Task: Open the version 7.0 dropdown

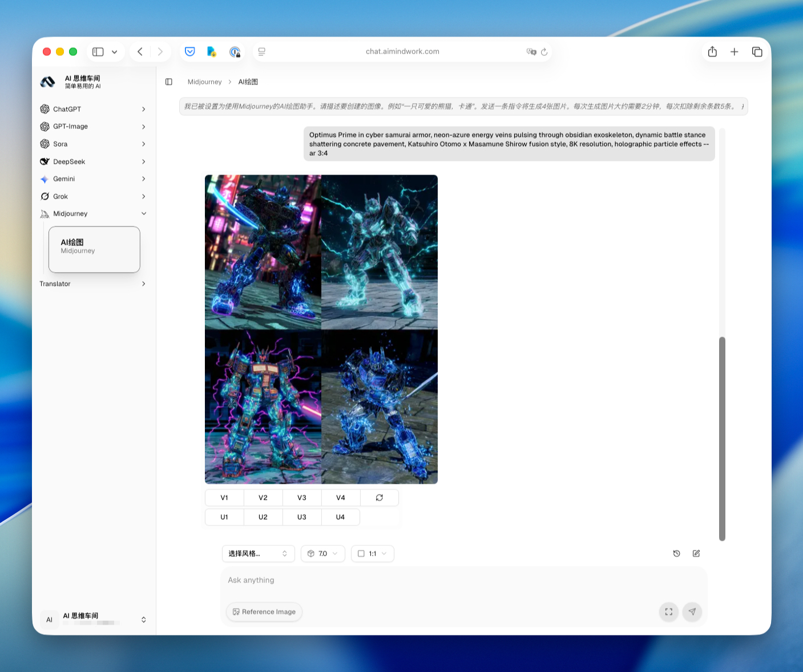Action: (323, 553)
